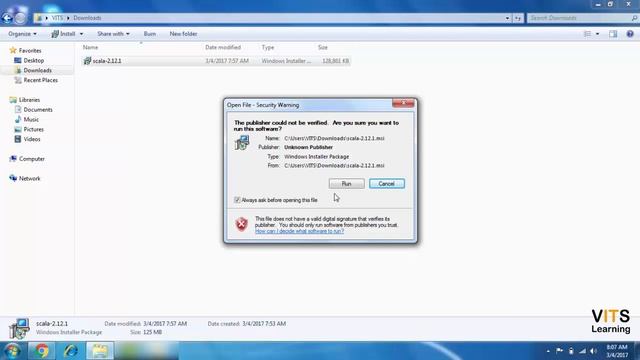Click New folder in the toolbar
Viewport: 640px width, 360px height.
point(183,34)
